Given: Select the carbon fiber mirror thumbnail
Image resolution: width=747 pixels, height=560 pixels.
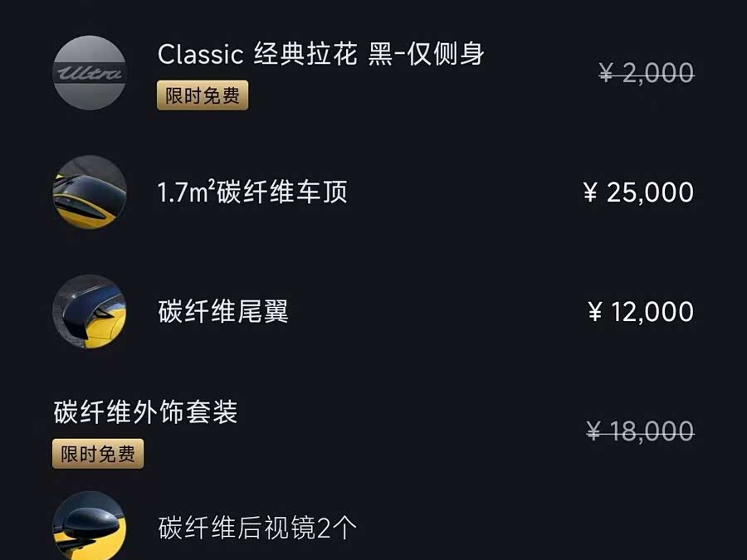Looking at the screenshot, I should coord(90,526).
